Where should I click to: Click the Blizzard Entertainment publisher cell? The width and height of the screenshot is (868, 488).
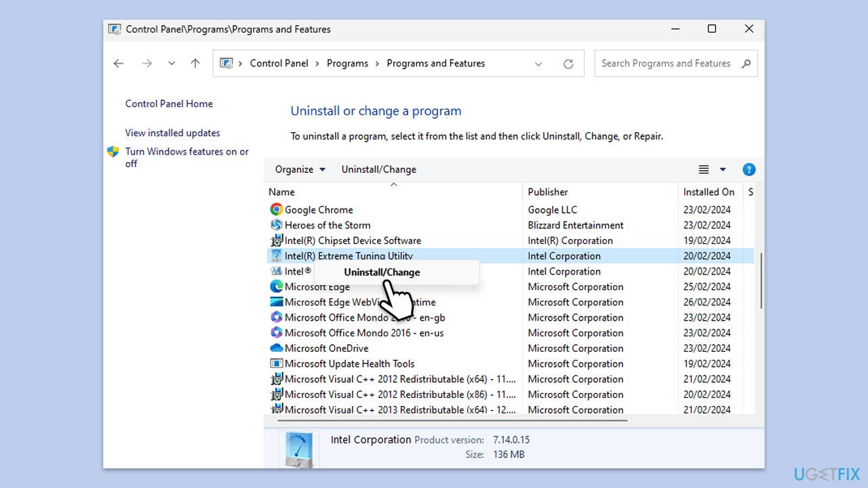click(x=576, y=225)
